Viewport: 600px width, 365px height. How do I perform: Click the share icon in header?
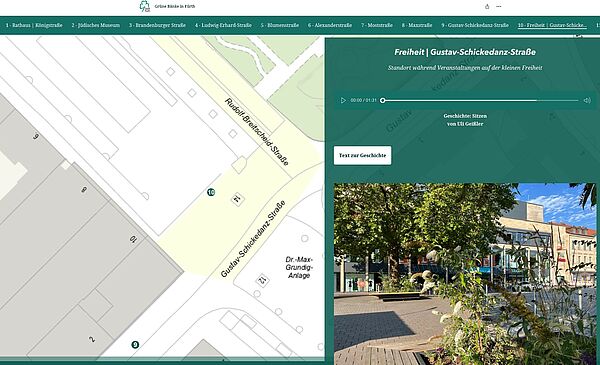coord(487,7)
